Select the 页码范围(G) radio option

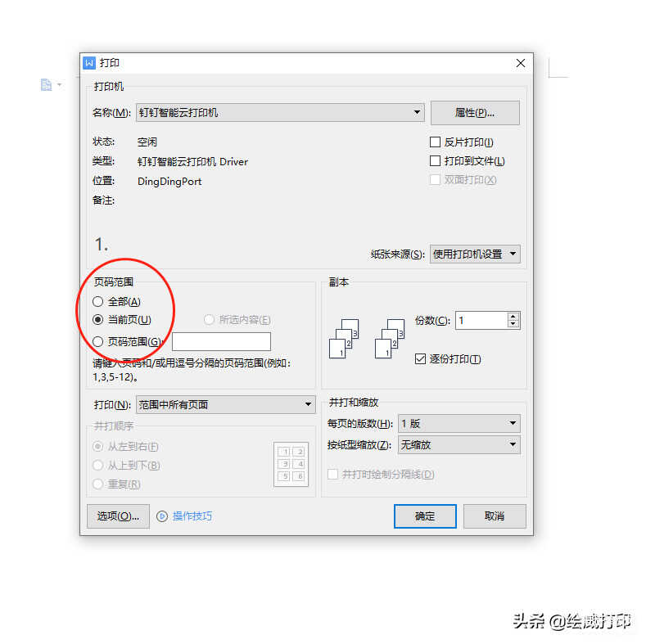point(97,341)
